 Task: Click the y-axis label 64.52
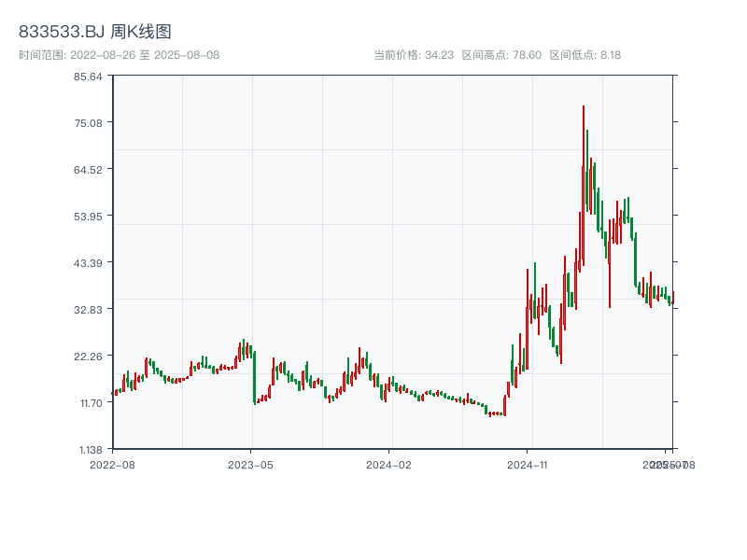(x=88, y=170)
